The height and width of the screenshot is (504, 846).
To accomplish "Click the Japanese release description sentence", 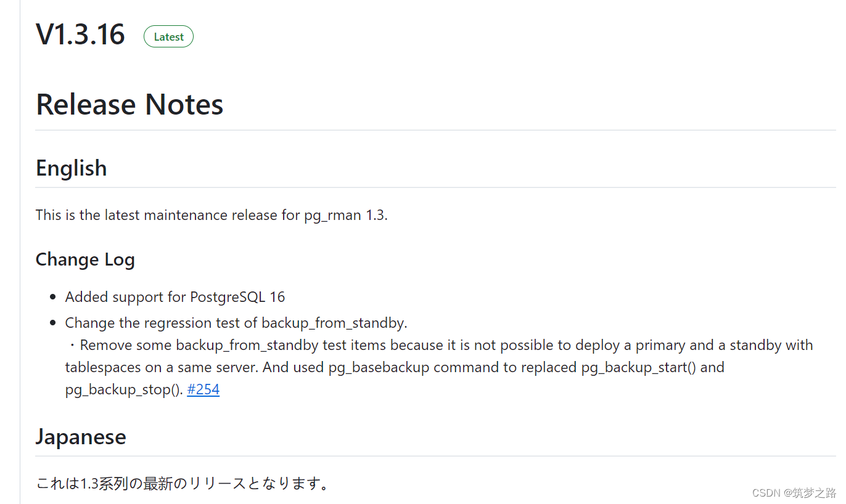I will click(x=182, y=483).
